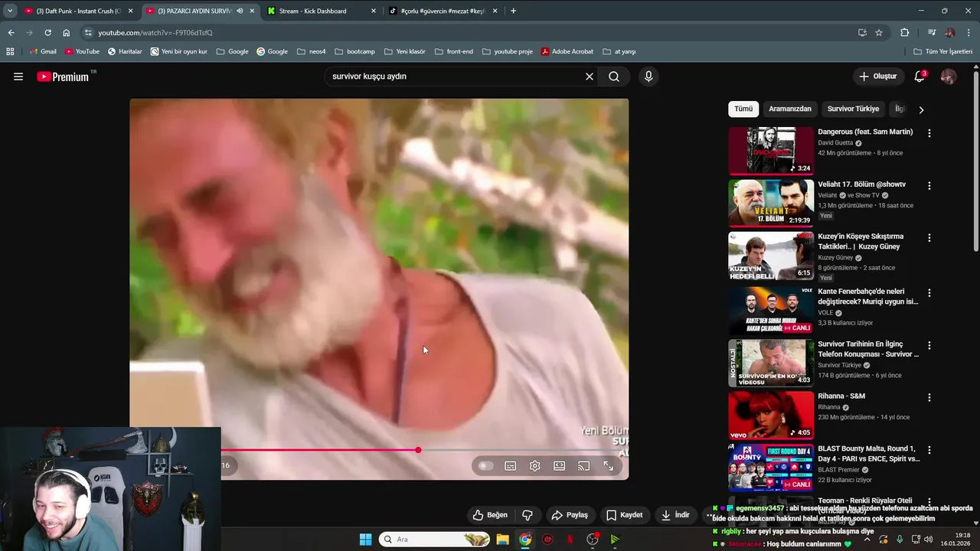Image resolution: width=980 pixels, height=551 pixels.
Task: Switch to the Daft Punk Instant Crush tab
Action: point(79,11)
